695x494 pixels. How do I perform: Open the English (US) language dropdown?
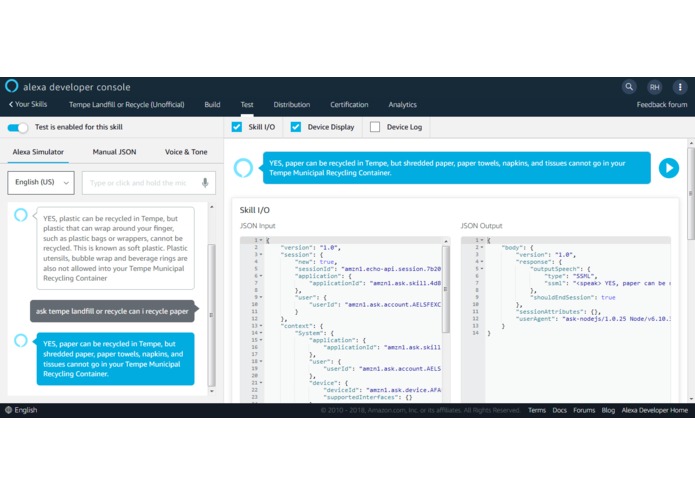pyautogui.click(x=41, y=183)
